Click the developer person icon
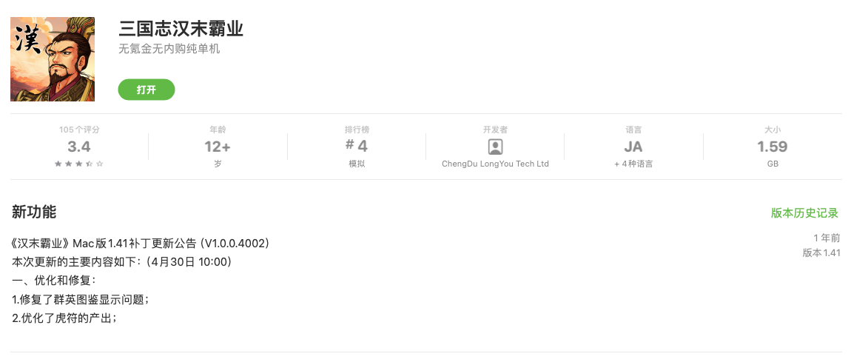Image resolution: width=868 pixels, height=362 pixels. pyautogui.click(x=495, y=147)
